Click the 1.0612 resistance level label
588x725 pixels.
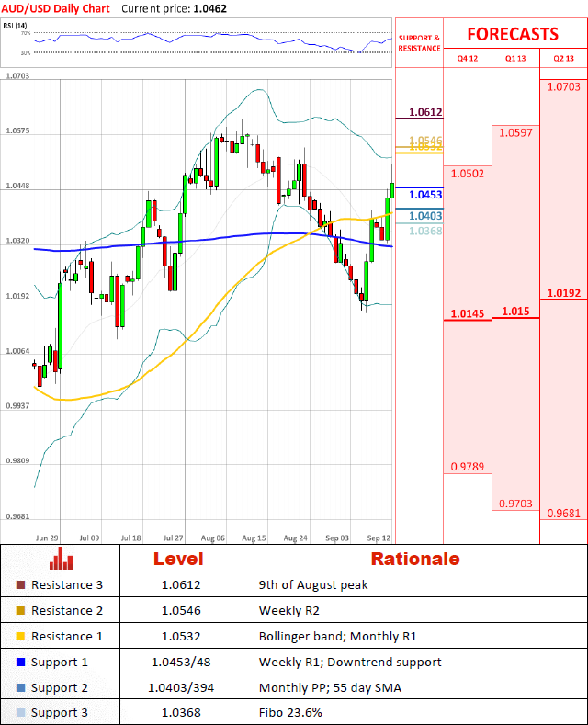pyautogui.click(x=425, y=112)
